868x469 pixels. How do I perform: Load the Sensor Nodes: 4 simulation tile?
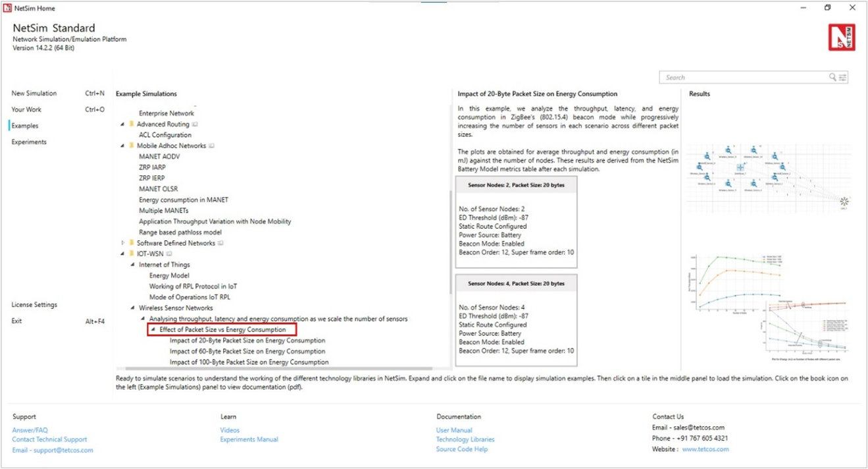point(516,319)
